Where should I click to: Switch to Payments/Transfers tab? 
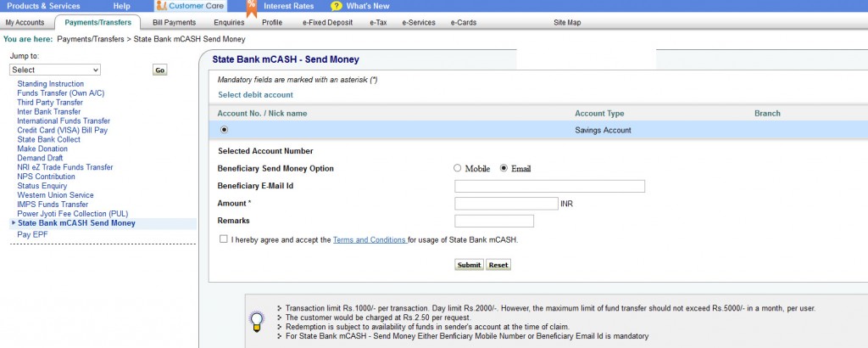click(98, 23)
